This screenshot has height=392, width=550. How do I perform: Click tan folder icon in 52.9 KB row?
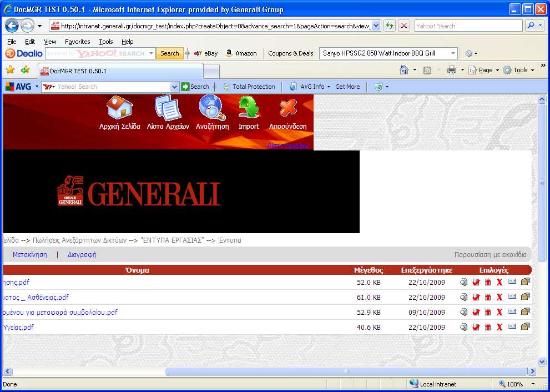coord(525,311)
